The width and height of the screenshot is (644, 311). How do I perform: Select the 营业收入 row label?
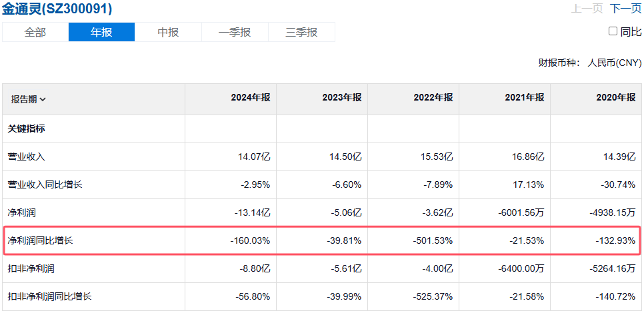pos(26,156)
